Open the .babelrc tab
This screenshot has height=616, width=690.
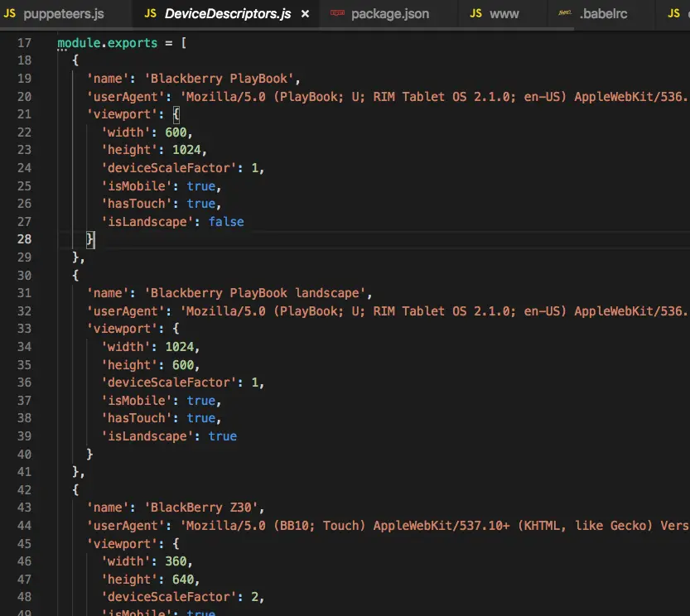tap(603, 13)
